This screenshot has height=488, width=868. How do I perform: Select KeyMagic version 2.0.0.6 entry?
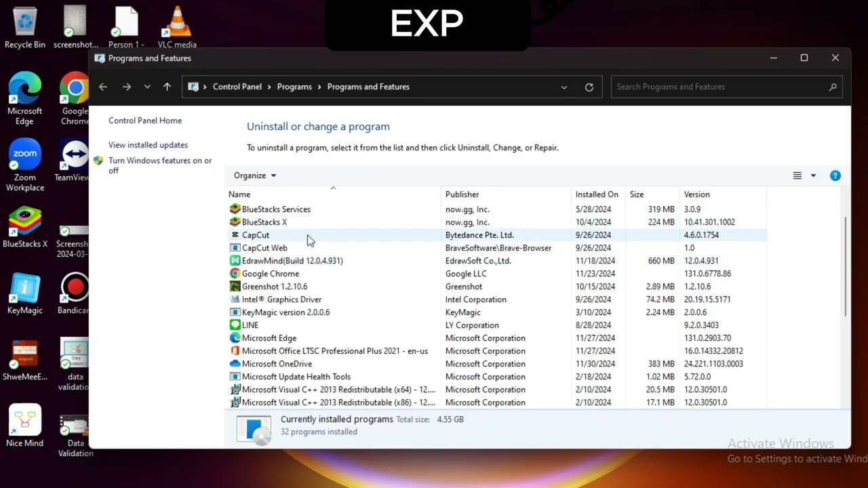[496, 312]
